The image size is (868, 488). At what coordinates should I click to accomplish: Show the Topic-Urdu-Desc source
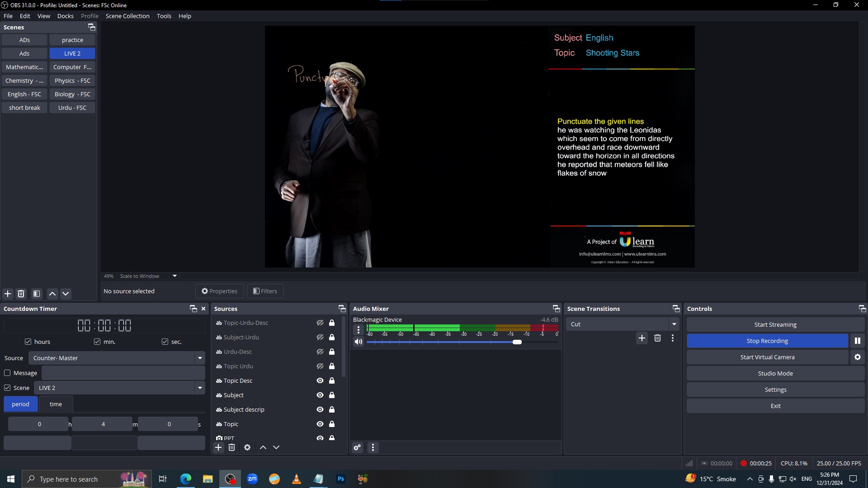(x=320, y=323)
